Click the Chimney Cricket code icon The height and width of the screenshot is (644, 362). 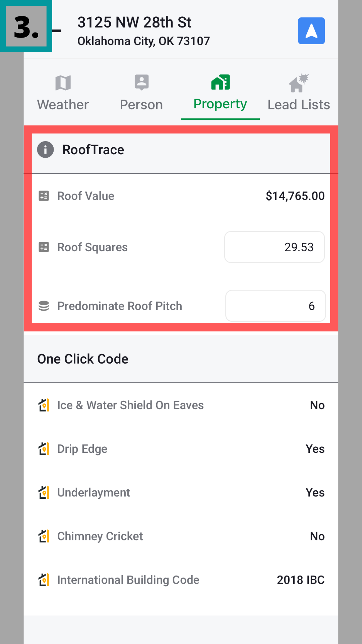[44, 536]
